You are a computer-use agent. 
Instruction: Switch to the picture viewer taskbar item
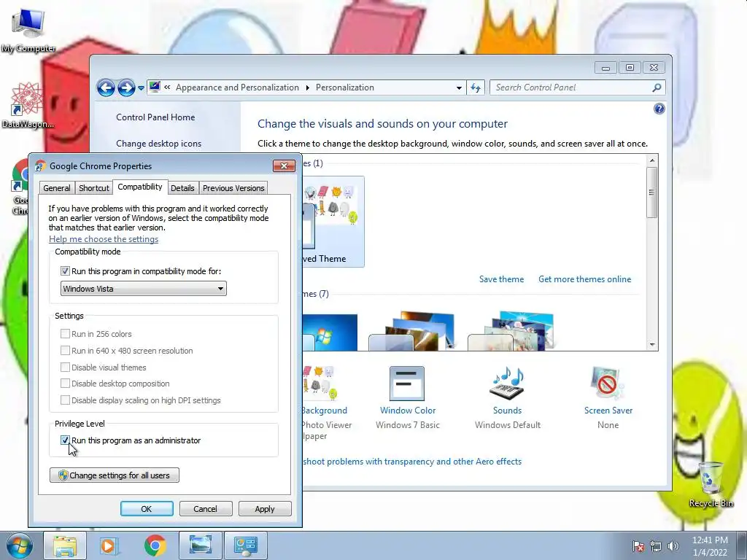[200, 545]
